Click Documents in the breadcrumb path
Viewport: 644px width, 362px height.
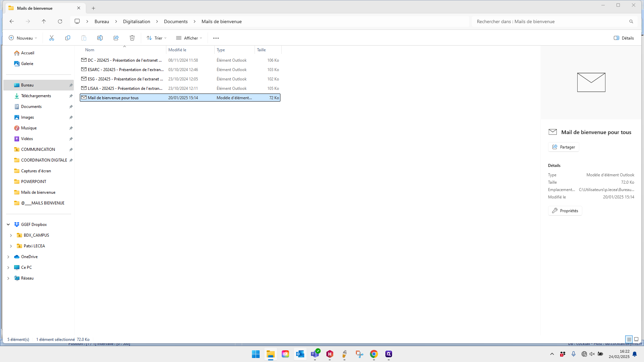pyautogui.click(x=176, y=21)
